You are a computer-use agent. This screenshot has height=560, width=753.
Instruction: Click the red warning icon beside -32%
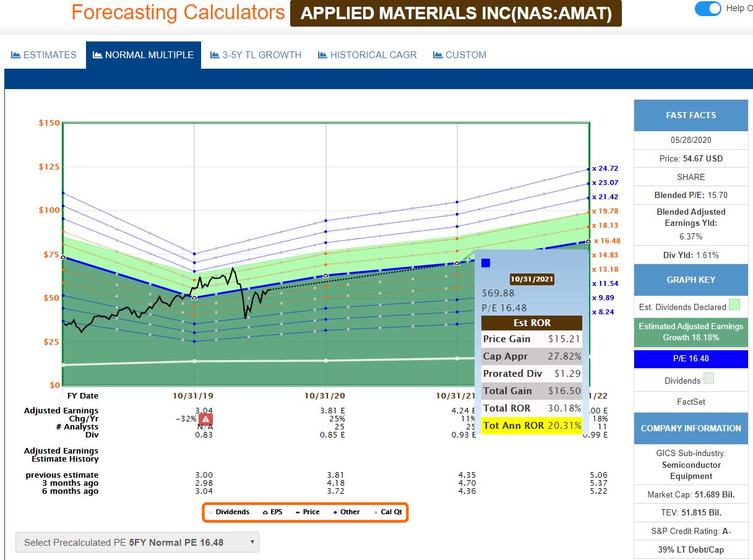click(x=205, y=420)
